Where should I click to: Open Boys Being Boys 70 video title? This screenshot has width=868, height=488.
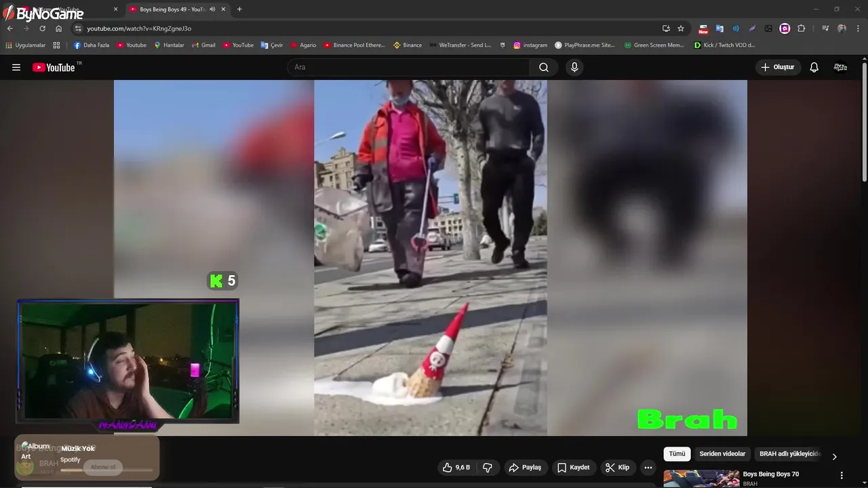pyautogui.click(x=771, y=474)
